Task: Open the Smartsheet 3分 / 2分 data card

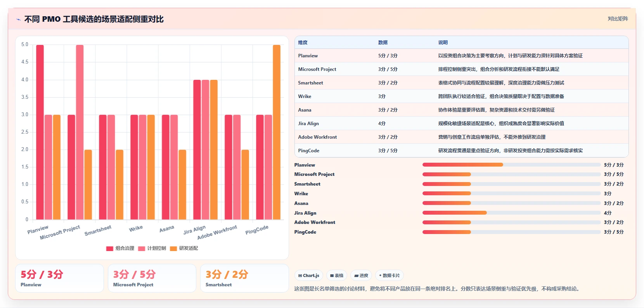Action: click(244, 278)
